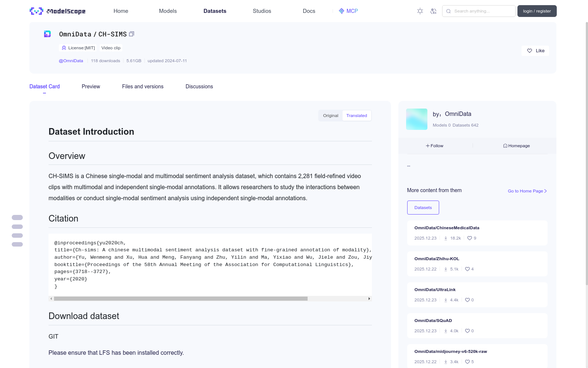Click the "118 downloads" text

click(x=105, y=61)
